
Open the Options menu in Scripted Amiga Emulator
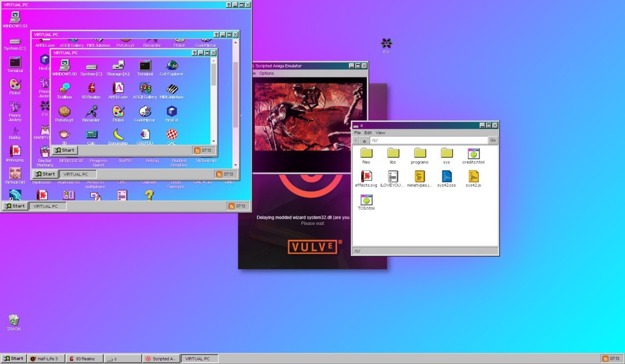click(267, 73)
